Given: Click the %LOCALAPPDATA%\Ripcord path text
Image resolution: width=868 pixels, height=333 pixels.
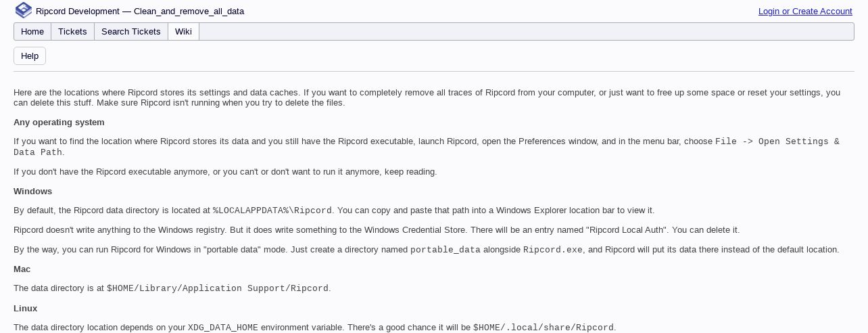Looking at the screenshot, I should tap(272, 210).
